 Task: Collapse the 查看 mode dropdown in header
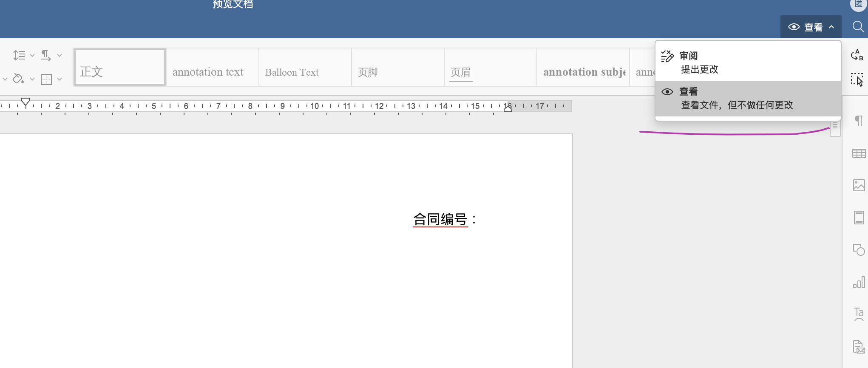point(811,27)
